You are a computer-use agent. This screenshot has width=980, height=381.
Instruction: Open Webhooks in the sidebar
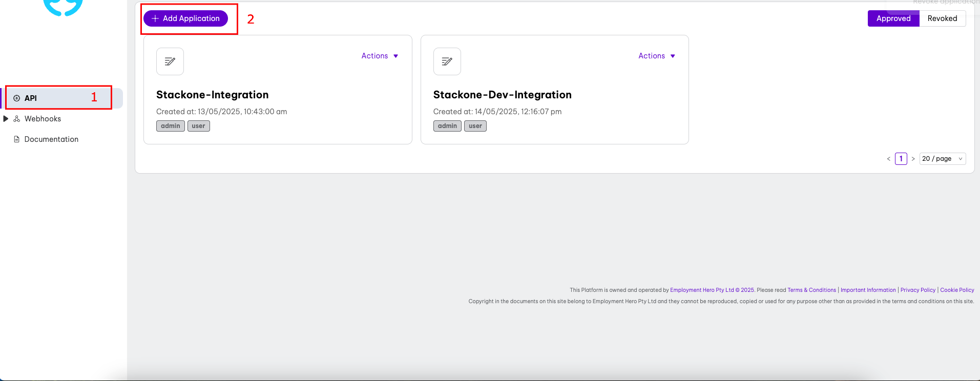point(43,119)
